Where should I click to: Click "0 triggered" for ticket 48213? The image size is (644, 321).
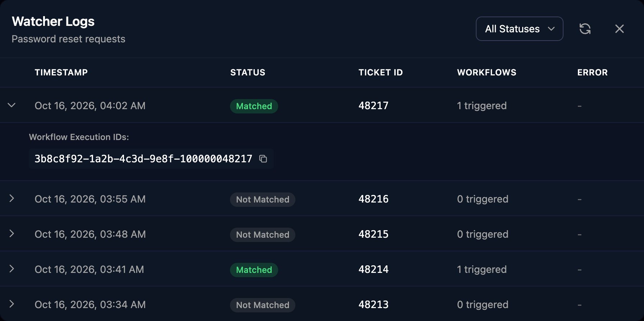(483, 304)
